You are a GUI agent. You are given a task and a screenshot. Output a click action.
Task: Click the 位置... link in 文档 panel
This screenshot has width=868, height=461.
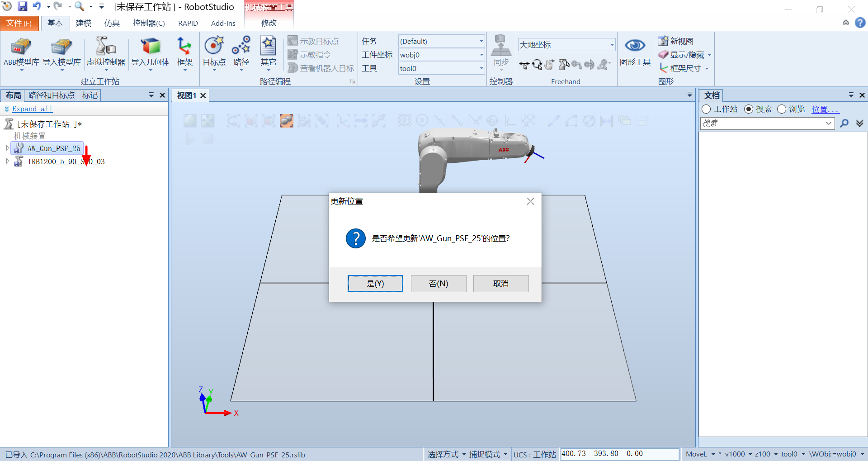[x=825, y=109]
